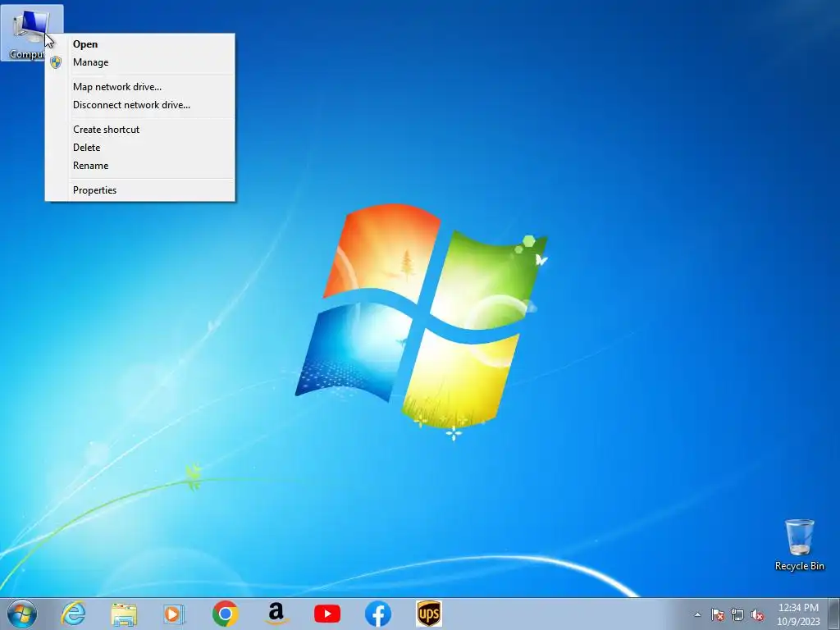Click the muted volume speaker tray icon
Viewport: 840px width, 630px height.
(x=757, y=614)
